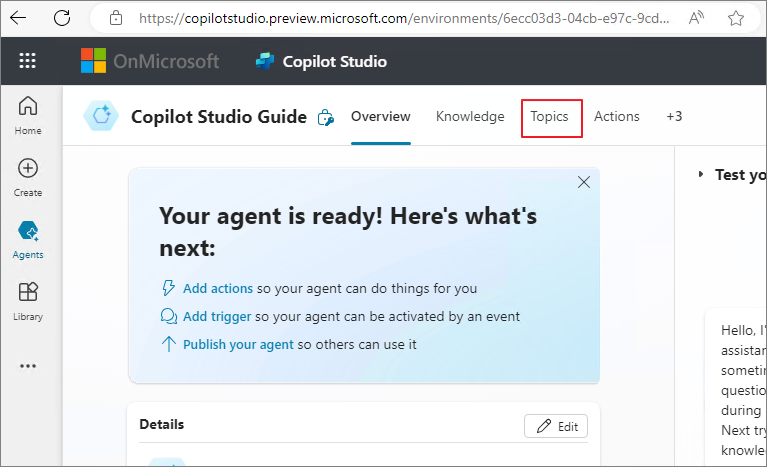Viewport: 767px width, 467px height.
Task: Click chat bubble icon beside Add trigger
Action: tap(169, 316)
